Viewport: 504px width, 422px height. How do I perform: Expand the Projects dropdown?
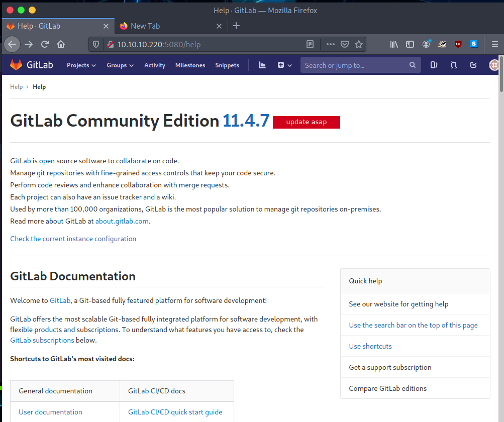coord(81,65)
